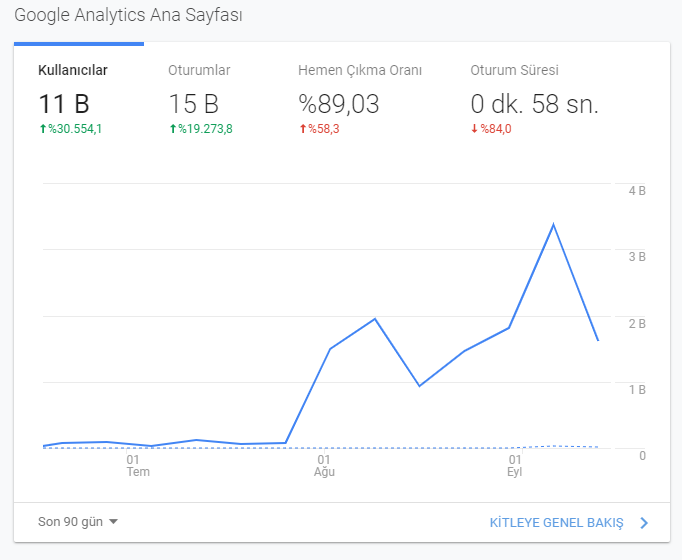
Task: Click the %30.554,1 users change indicator
Action: (70, 129)
